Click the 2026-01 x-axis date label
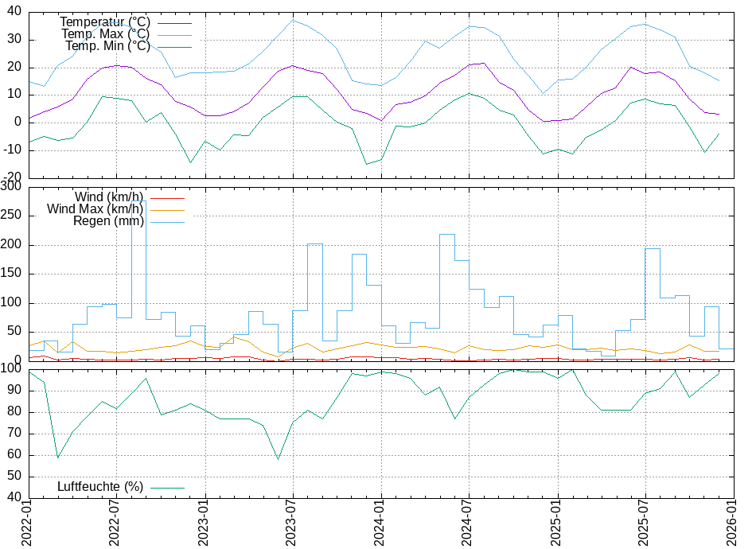This screenshot has height=549, width=756. [x=733, y=523]
